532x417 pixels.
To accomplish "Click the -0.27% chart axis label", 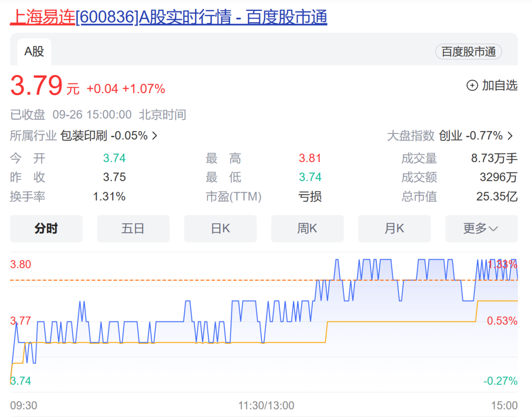I will pyautogui.click(x=500, y=381).
